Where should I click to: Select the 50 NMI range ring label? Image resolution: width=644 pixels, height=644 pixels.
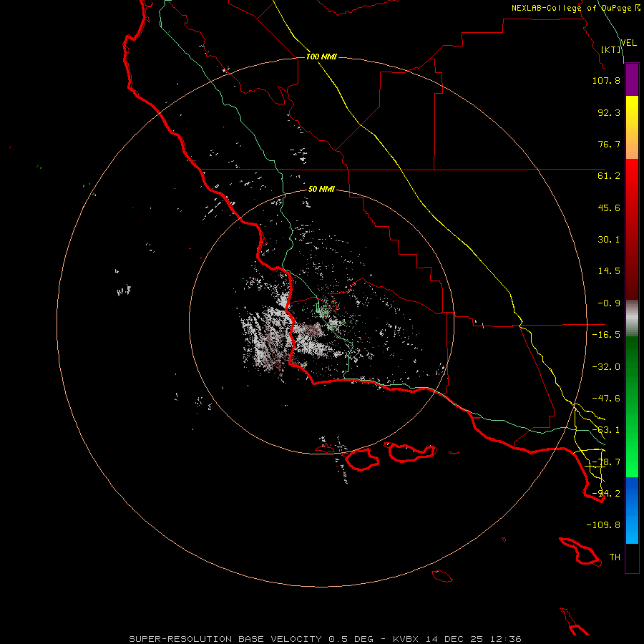pyautogui.click(x=321, y=189)
